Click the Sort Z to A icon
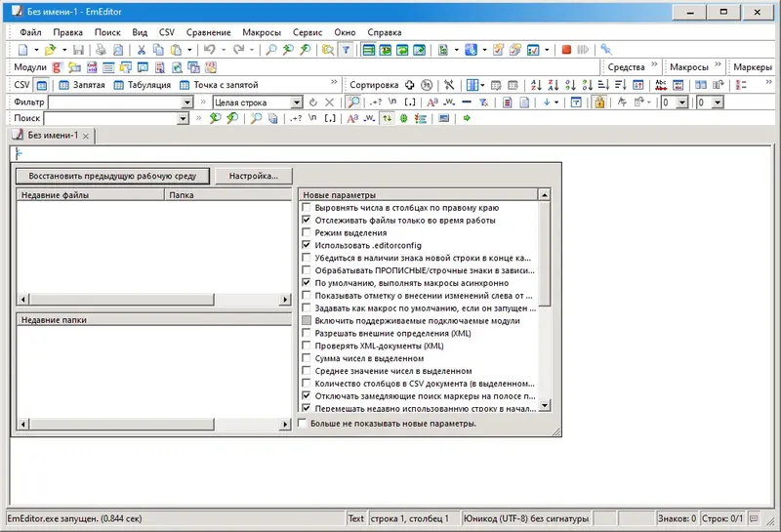The width and height of the screenshot is (781, 532). [x=554, y=85]
